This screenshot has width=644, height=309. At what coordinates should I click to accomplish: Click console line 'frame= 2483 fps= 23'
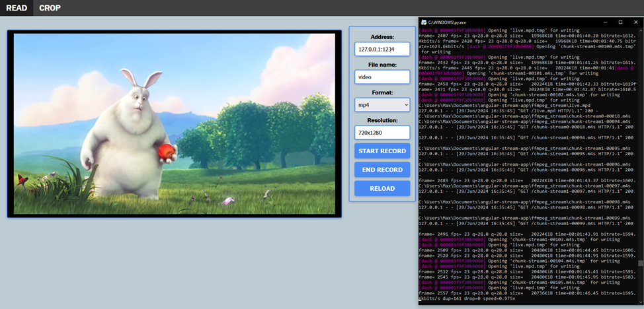[x=528, y=180]
